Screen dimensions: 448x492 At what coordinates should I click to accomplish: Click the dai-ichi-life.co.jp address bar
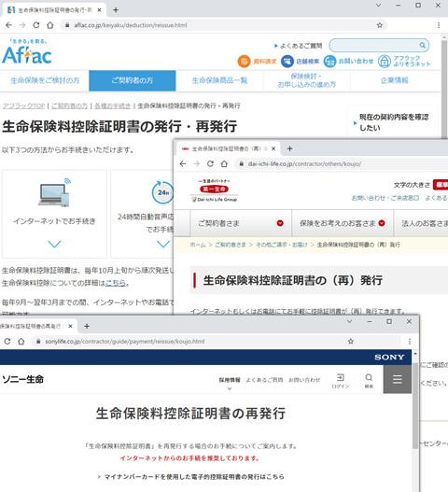tap(342, 163)
